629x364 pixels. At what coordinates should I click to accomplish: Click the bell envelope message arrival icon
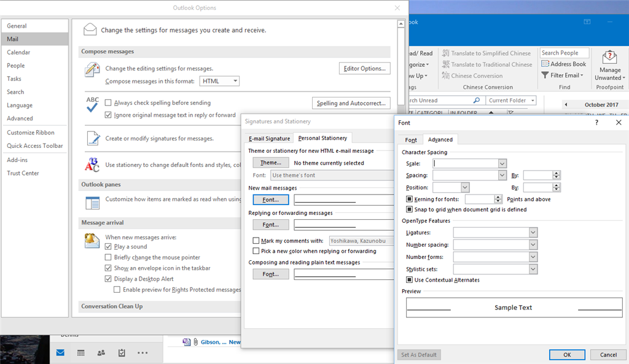tap(92, 241)
